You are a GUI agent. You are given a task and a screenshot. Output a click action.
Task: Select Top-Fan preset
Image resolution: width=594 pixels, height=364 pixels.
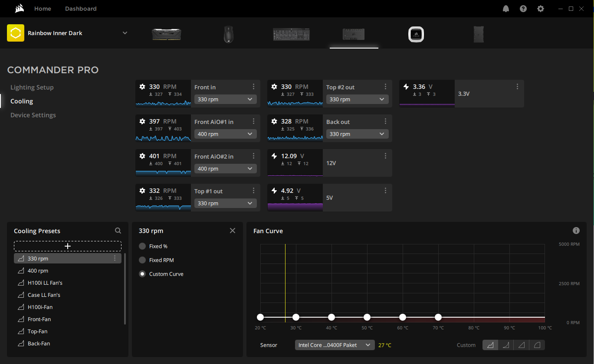point(68,331)
